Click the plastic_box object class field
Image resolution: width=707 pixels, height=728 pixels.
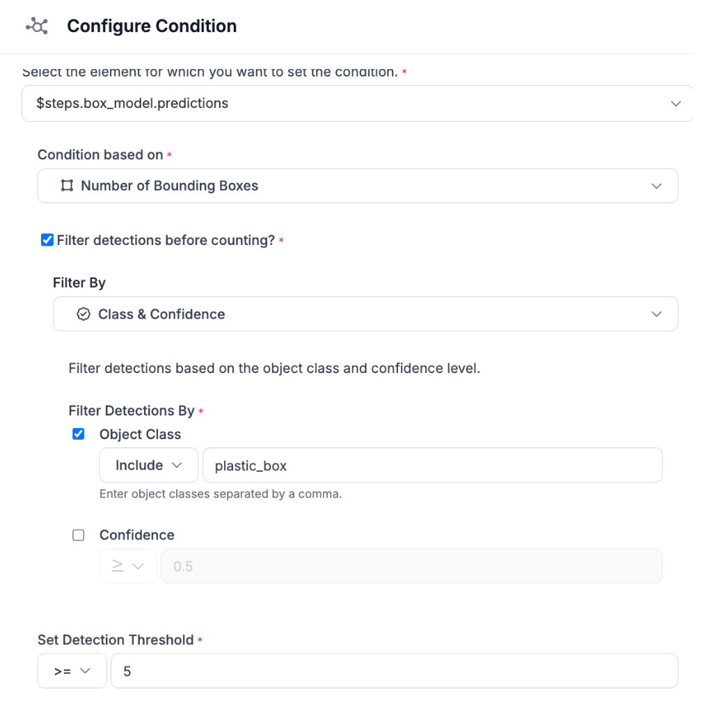click(x=431, y=466)
